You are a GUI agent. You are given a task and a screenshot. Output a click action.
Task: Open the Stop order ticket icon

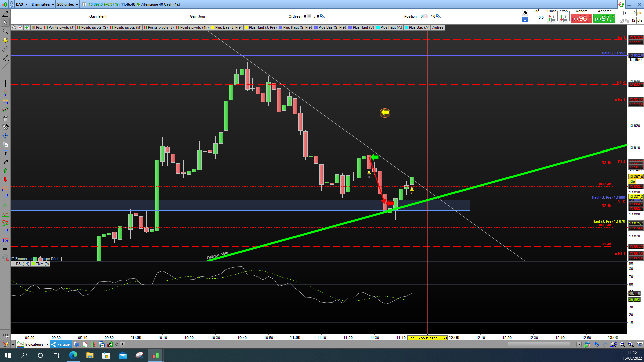[x=563, y=19]
